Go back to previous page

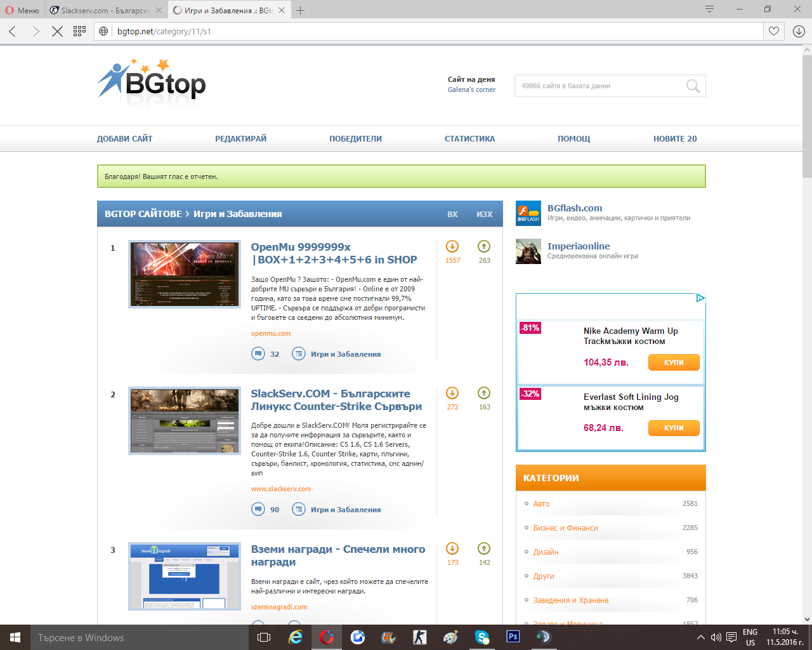coord(13,31)
